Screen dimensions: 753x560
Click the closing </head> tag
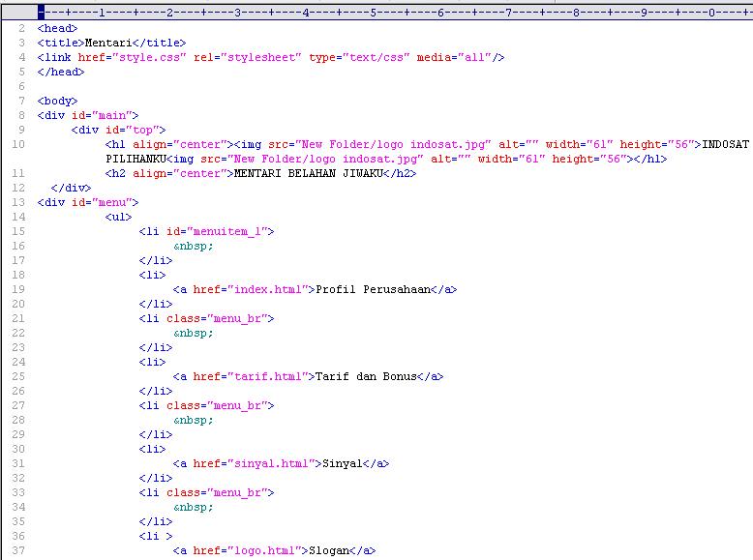tap(61, 72)
